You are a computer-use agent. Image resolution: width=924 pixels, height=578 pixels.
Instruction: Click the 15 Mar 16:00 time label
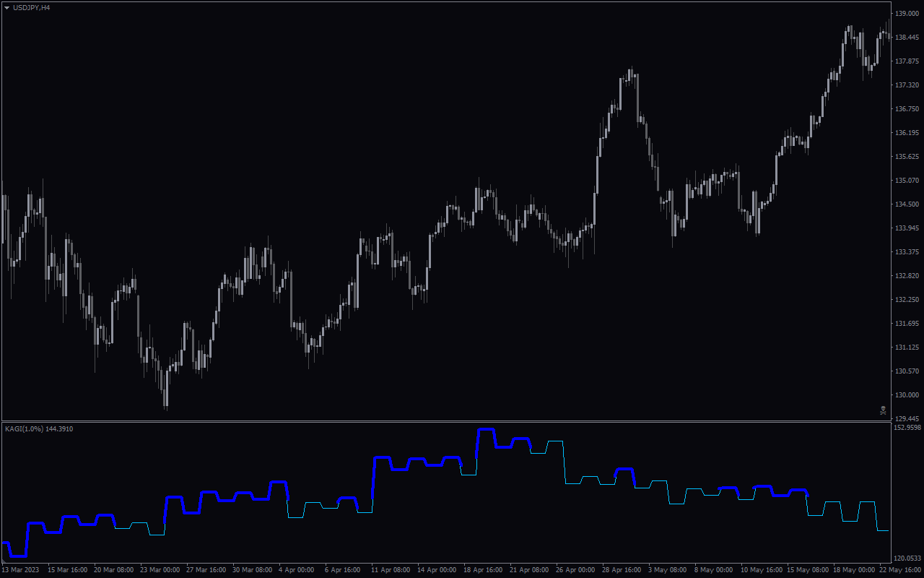pos(68,570)
